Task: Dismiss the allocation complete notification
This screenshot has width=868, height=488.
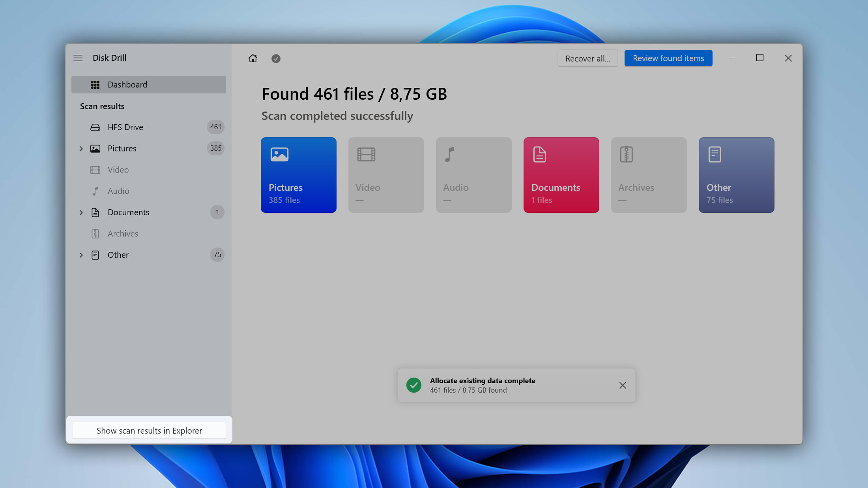Action: (622, 385)
